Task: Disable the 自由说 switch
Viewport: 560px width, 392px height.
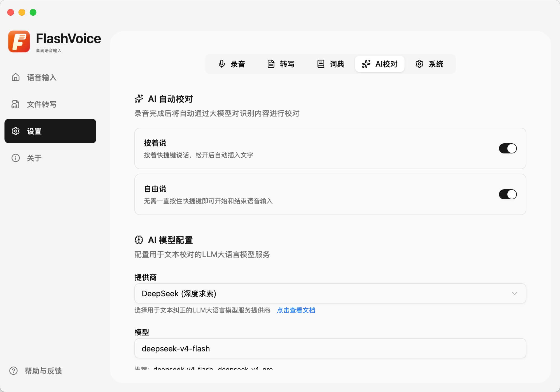Action: tap(508, 194)
